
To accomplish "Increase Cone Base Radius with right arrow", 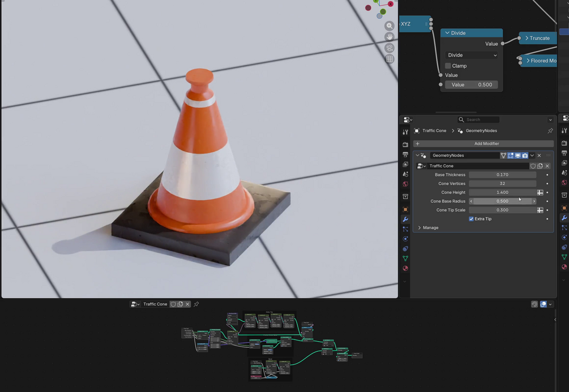I will tap(534, 201).
